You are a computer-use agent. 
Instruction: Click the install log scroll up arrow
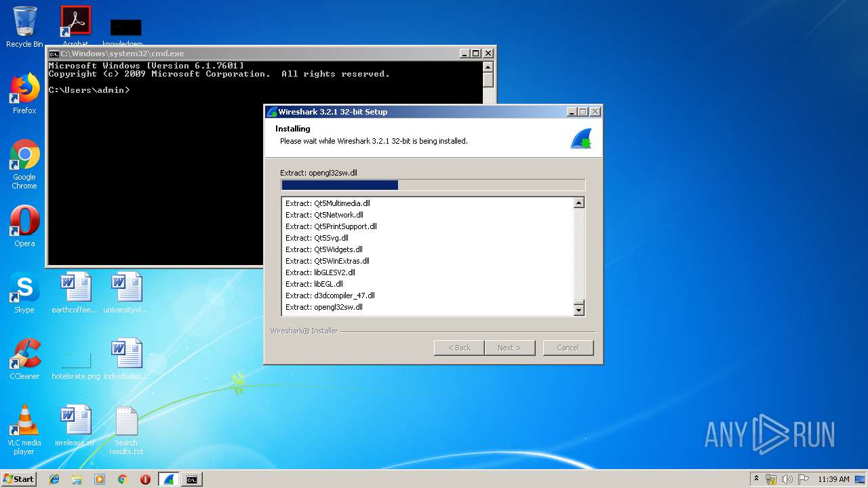point(578,203)
